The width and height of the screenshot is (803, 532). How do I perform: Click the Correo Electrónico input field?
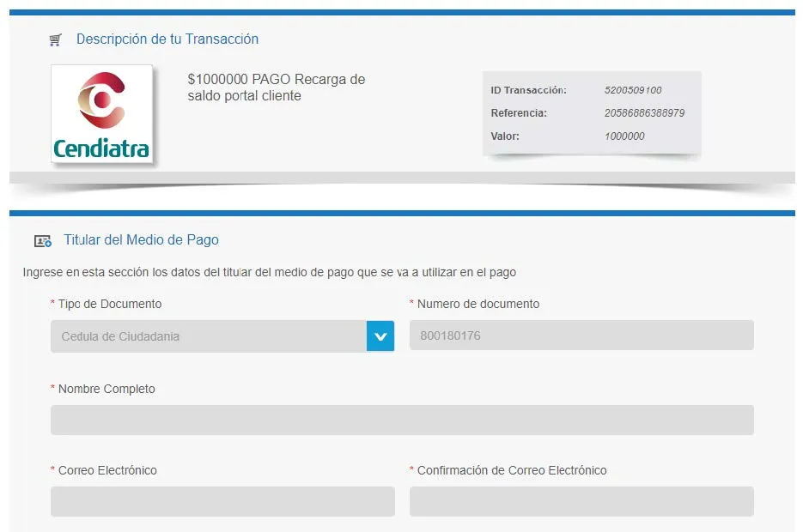coord(222,501)
